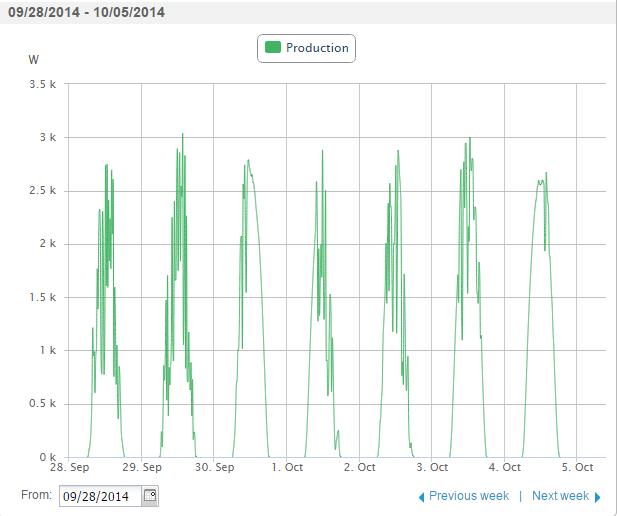
Task: Select the smooth 30 Sep production curve
Action: point(248,160)
